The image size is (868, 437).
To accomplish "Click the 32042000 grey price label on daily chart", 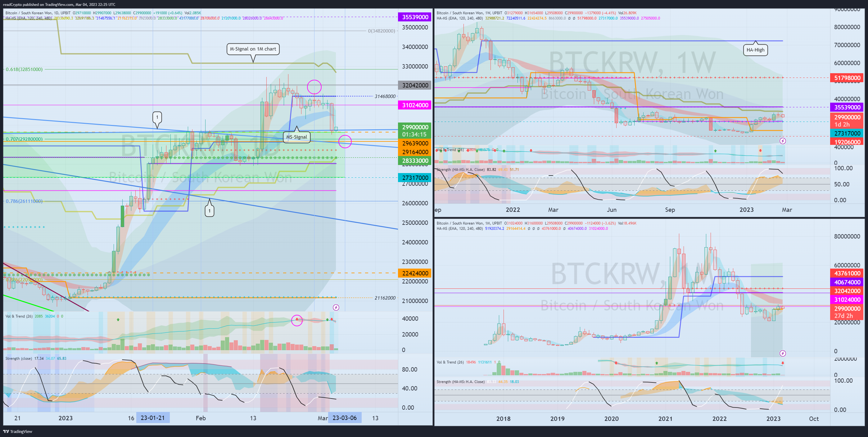I will [415, 85].
